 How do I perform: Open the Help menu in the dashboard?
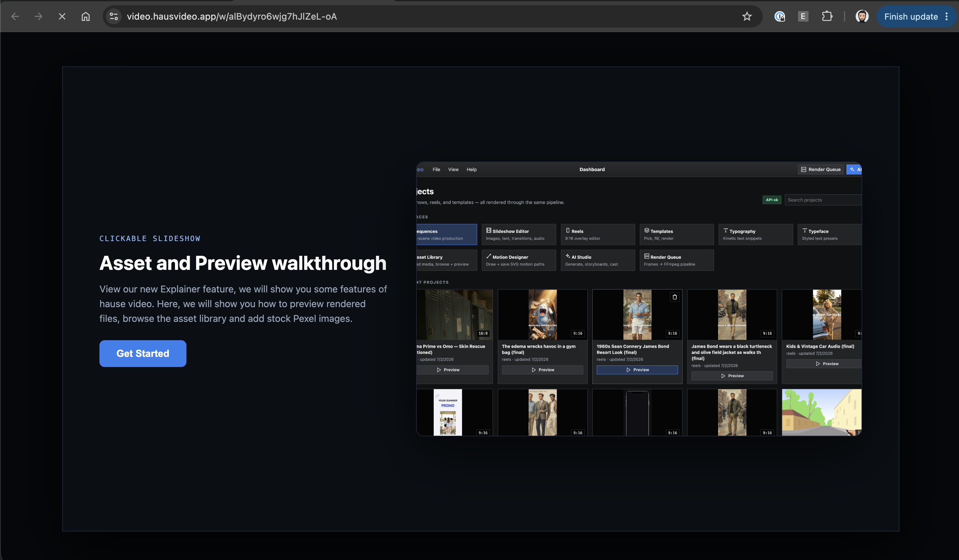472,169
